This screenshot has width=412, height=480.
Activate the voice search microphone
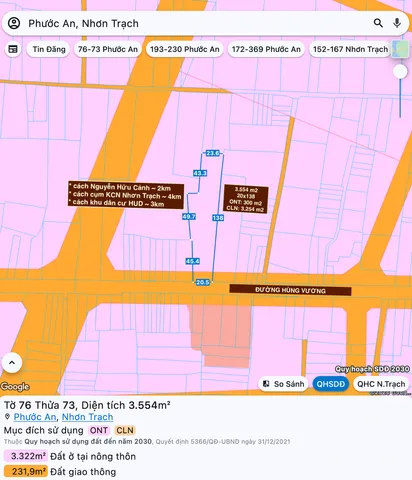(x=397, y=23)
